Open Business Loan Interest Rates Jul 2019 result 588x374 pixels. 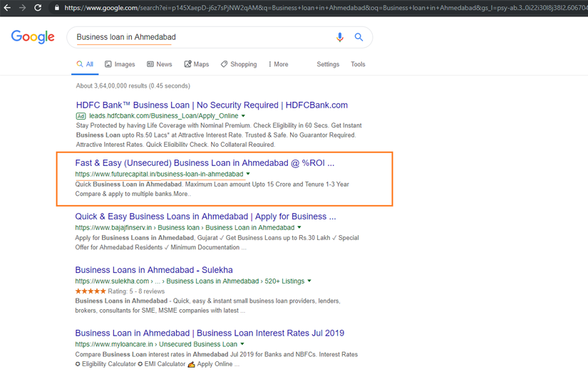210,333
